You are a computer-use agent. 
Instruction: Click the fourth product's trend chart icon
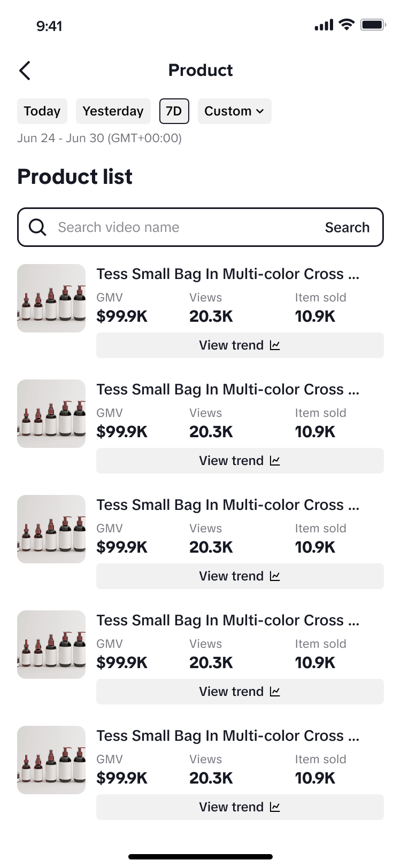(x=275, y=692)
